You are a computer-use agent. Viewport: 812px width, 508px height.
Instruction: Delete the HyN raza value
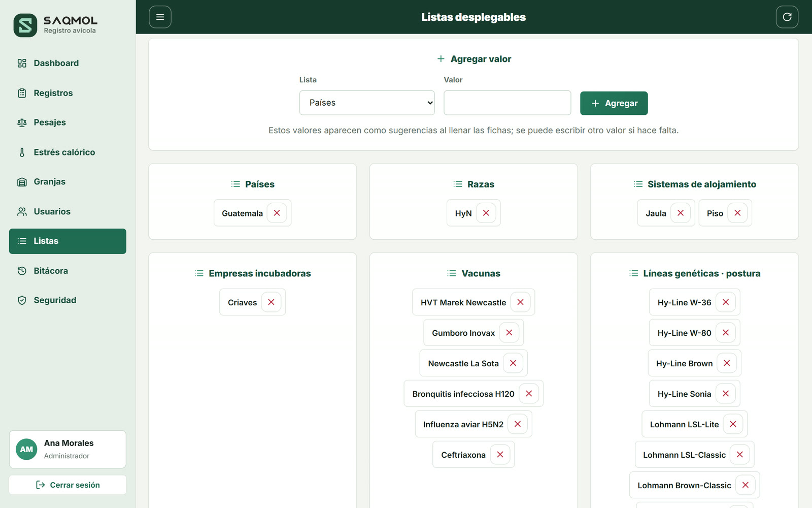pyautogui.click(x=486, y=213)
